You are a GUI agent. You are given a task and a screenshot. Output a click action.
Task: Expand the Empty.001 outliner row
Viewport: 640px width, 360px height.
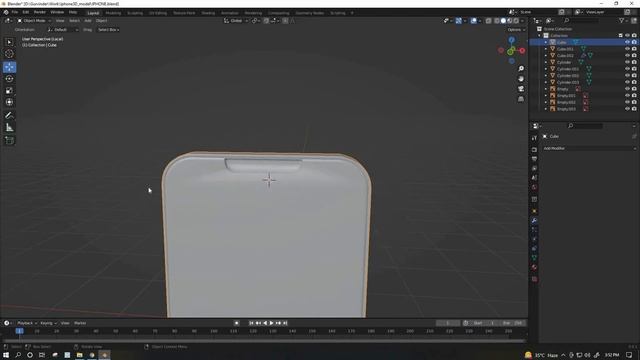[546, 96]
